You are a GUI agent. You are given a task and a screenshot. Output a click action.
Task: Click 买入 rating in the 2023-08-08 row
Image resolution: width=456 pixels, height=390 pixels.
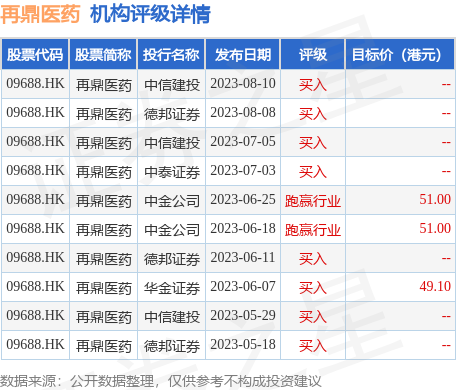point(313,114)
